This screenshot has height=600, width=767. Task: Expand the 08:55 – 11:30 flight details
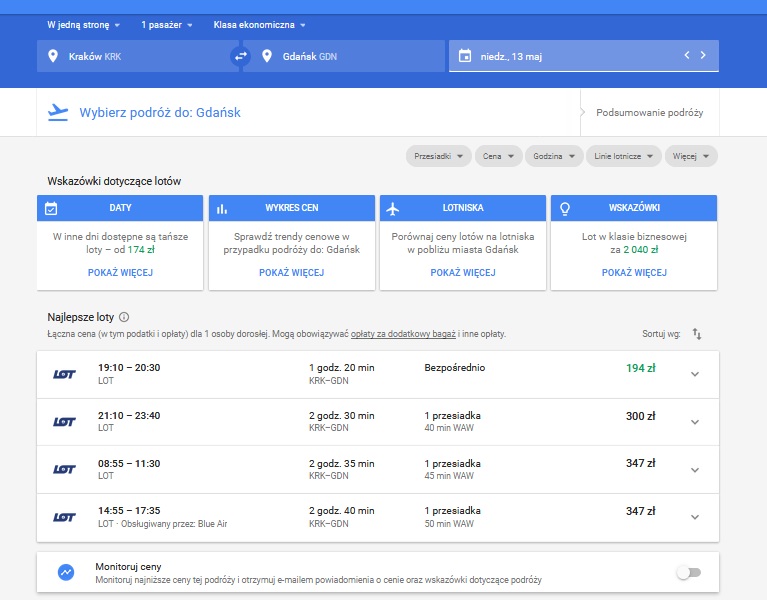pyautogui.click(x=695, y=470)
